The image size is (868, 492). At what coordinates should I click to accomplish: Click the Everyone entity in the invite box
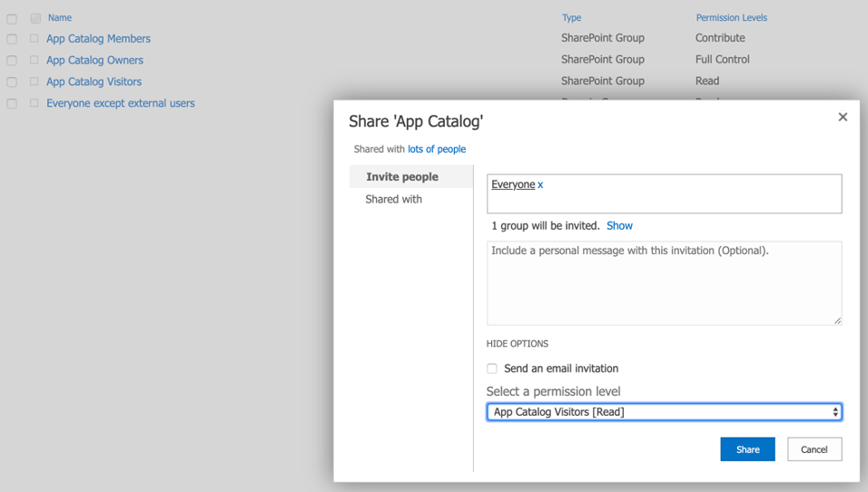click(x=513, y=184)
